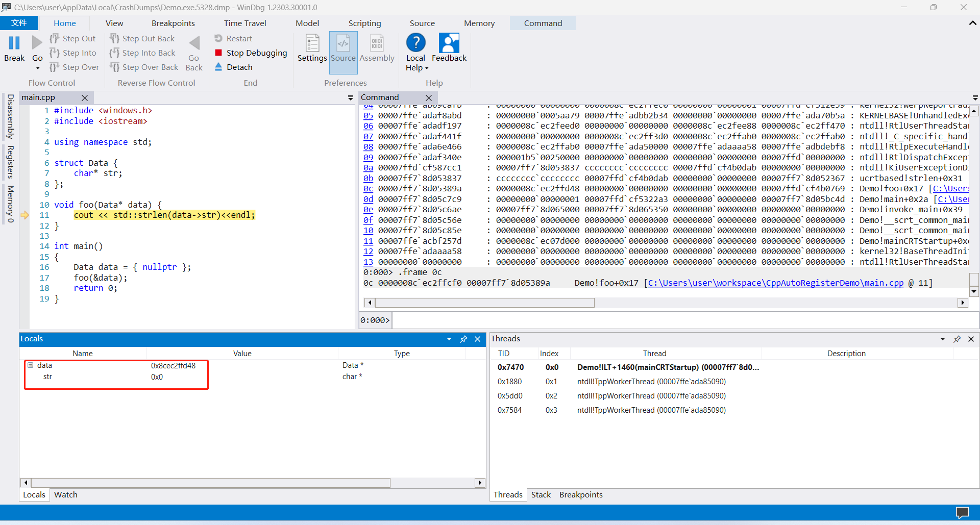
Task: Pin the Locals panel
Action: 463,339
